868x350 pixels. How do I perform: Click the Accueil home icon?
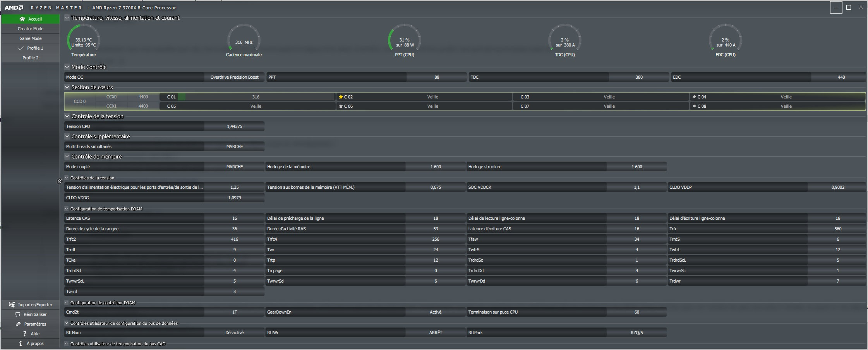click(x=22, y=19)
